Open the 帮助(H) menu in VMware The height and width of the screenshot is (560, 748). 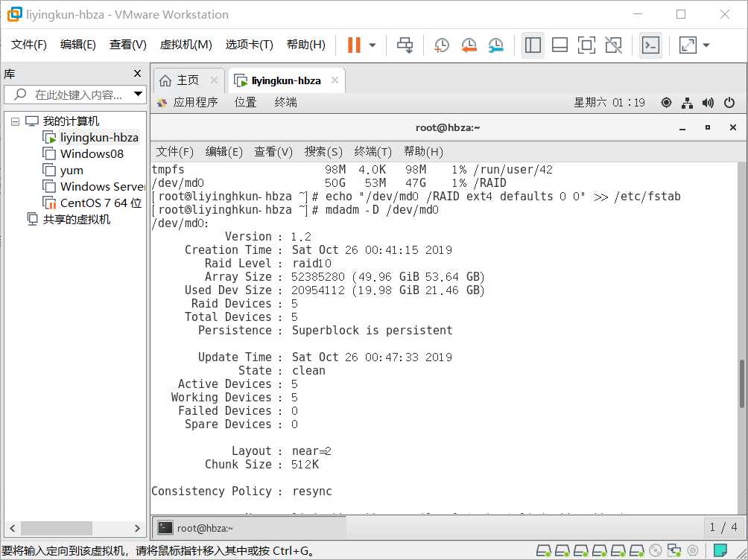click(305, 45)
